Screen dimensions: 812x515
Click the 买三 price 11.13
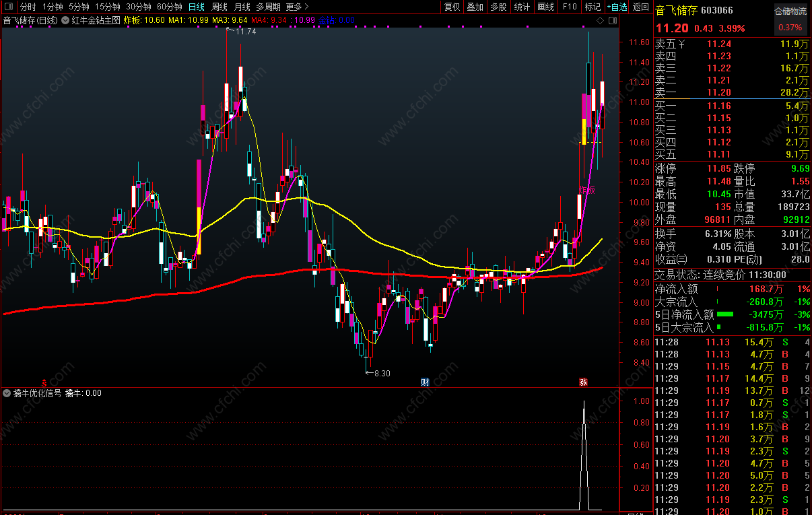(x=719, y=131)
